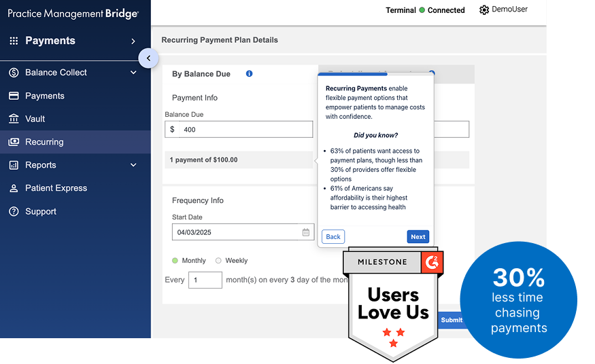
Task: Click Next in the Recurring Payments tooltip
Action: (418, 237)
